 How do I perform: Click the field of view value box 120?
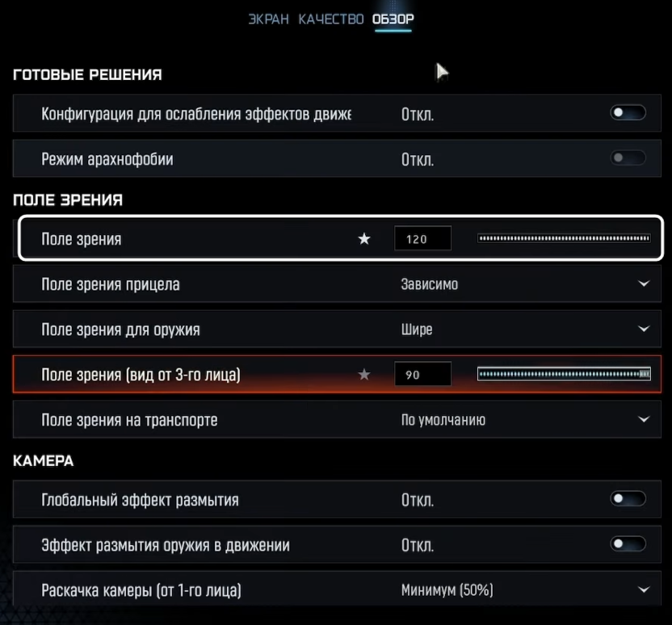tap(422, 239)
